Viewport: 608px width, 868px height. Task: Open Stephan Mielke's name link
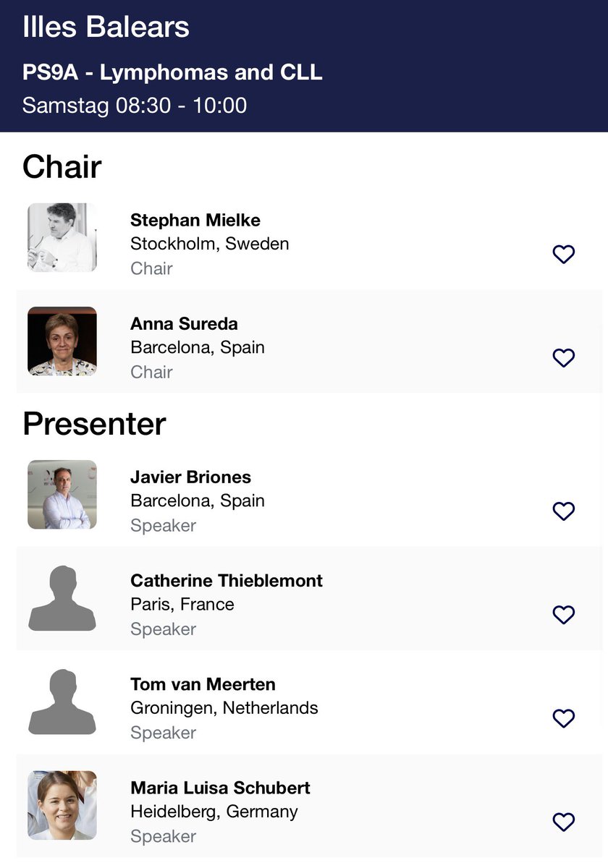tap(195, 220)
